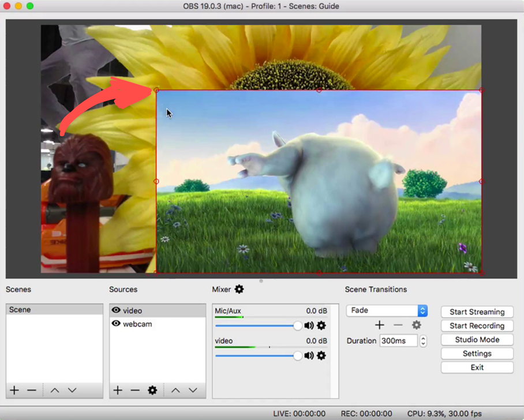Add a scene transition with plus
Image resolution: width=524 pixels, height=420 pixels.
(379, 325)
